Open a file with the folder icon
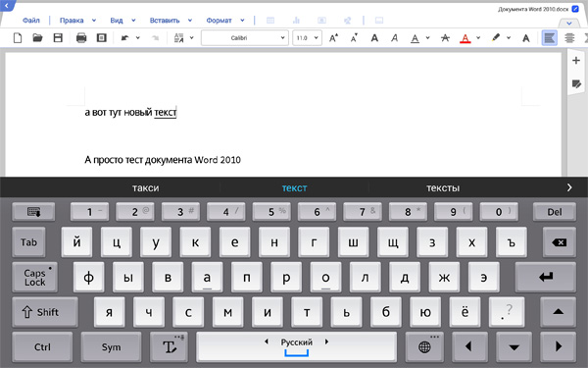 37,38
